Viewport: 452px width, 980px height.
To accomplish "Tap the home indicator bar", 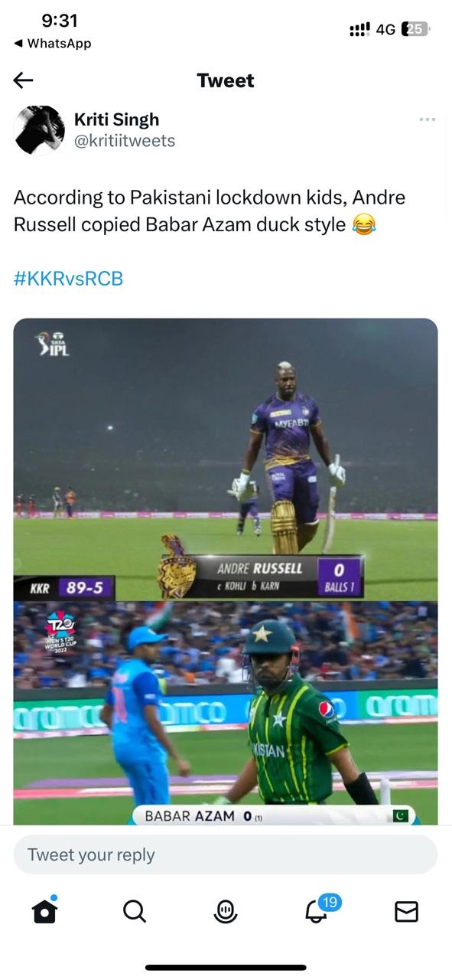I will point(226,968).
